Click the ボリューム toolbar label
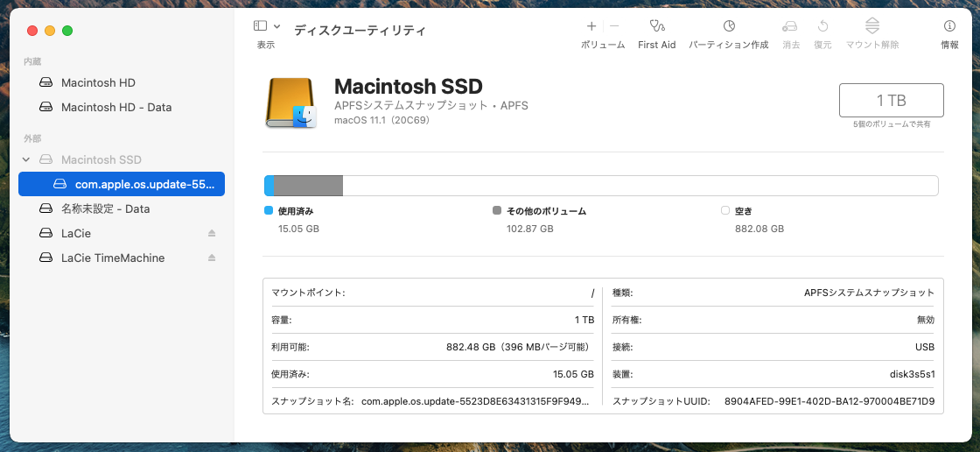Screen dimensions: 980x452 tap(603, 45)
